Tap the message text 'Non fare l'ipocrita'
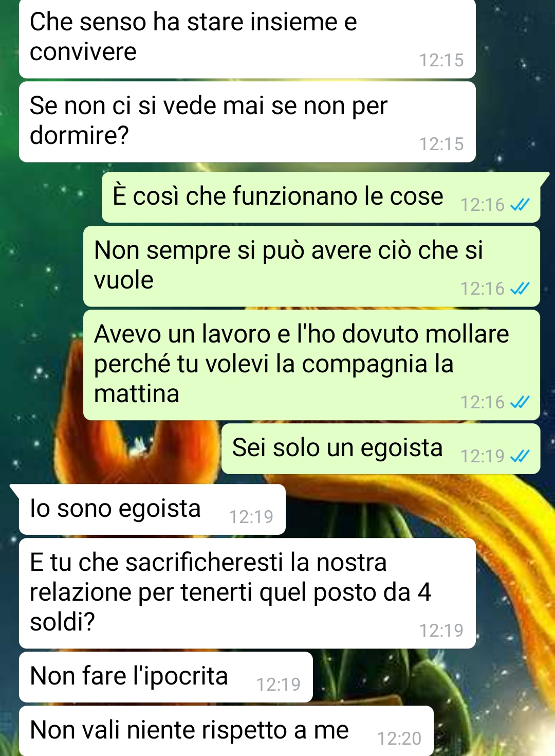 [x=129, y=676]
